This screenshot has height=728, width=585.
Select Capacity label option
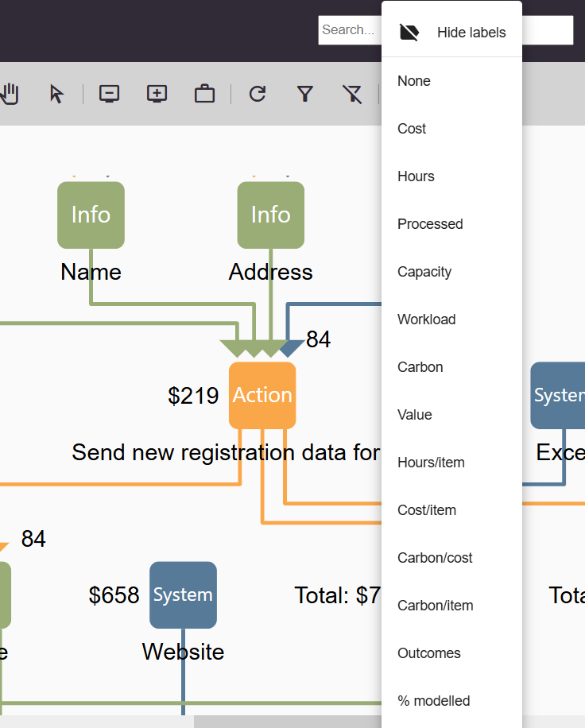(x=451, y=272)
